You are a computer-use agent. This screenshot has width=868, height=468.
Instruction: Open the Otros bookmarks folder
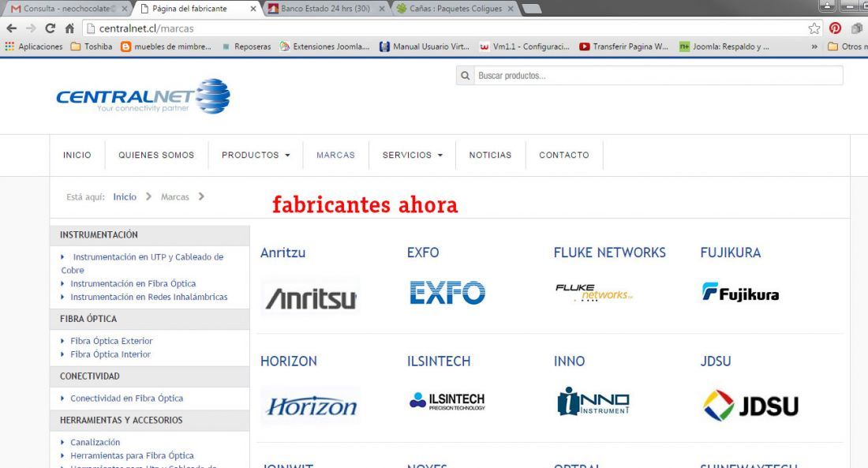(847, 47)
